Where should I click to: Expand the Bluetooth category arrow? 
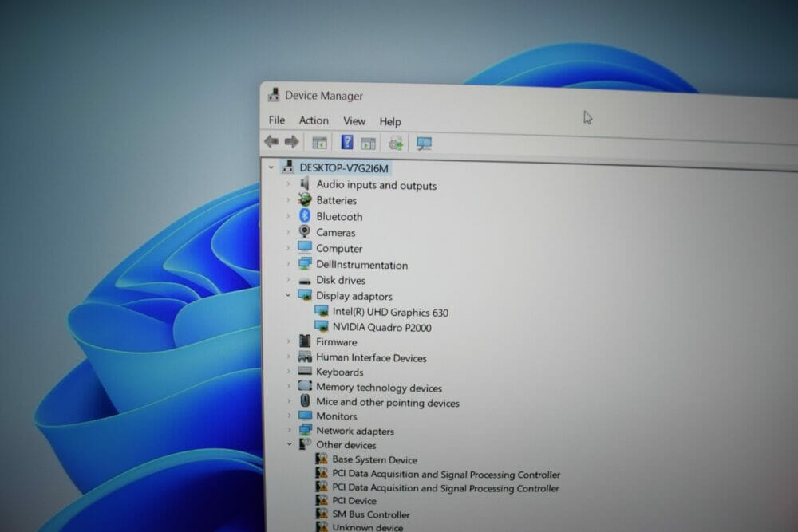288,216
